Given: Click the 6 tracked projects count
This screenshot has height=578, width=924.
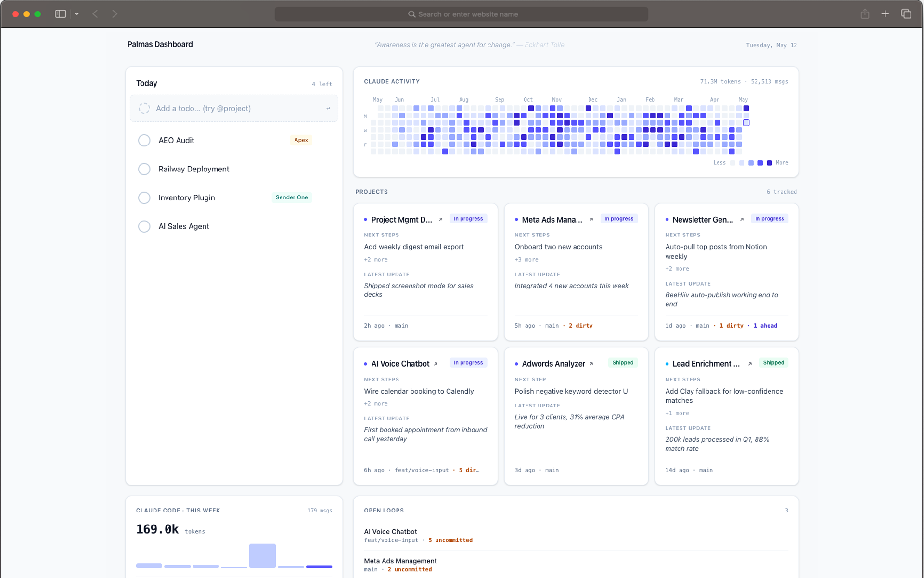Looking at the screenshot, I should pos(782,192).
